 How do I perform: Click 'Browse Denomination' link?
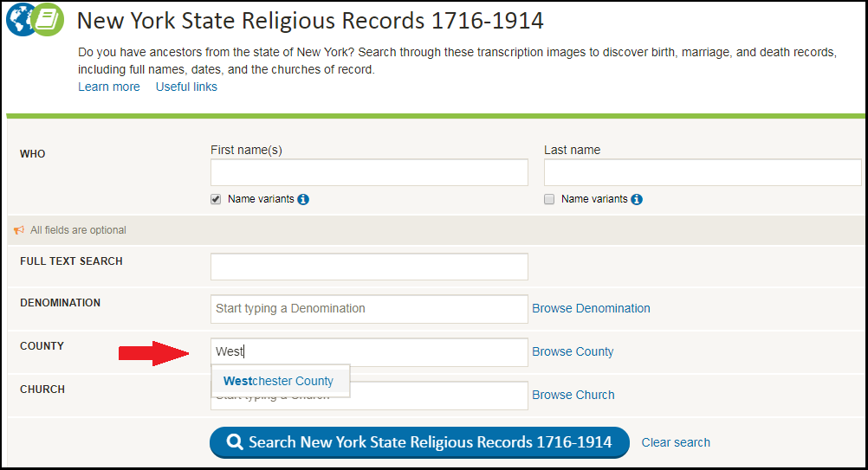pyautogui.click(x=591, y=308)
